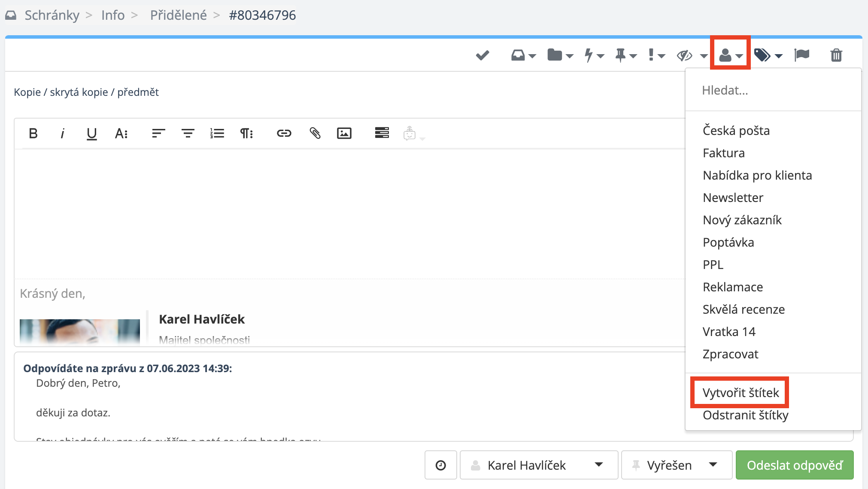Toggle bold formatting
Screen dimensions: 868x489
(x=33, y=134)
